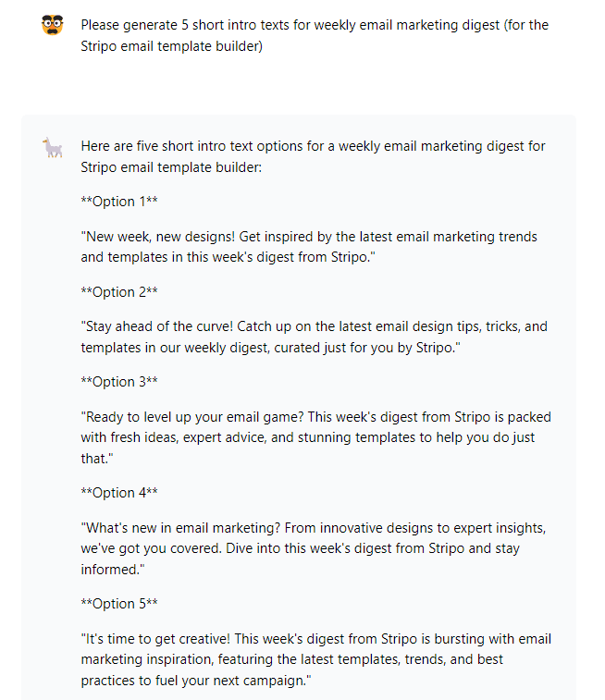The image size is (605, 700).
Task: Click the single word line "that."
Action: [97, 458]
